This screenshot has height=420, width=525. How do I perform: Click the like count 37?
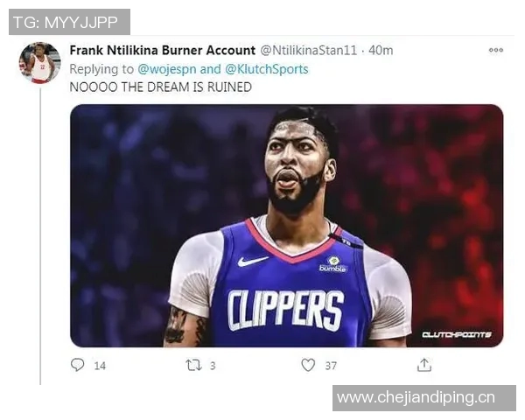click(331, 366)
